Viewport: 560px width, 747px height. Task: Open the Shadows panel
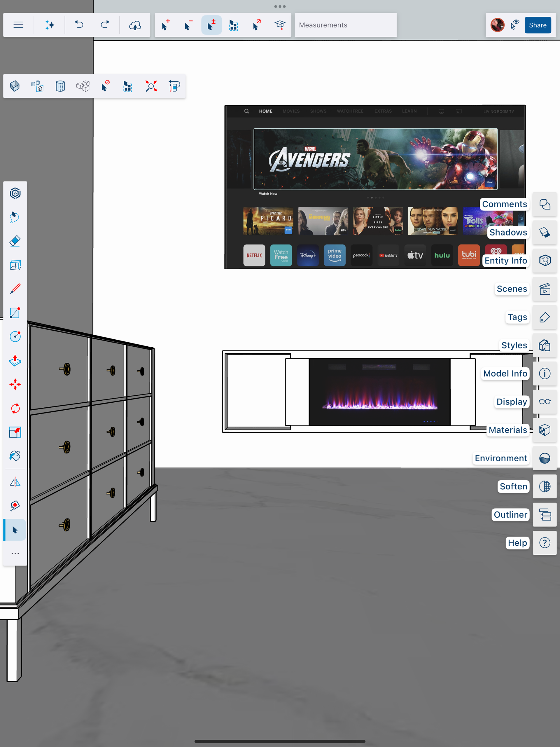[545, 232]
